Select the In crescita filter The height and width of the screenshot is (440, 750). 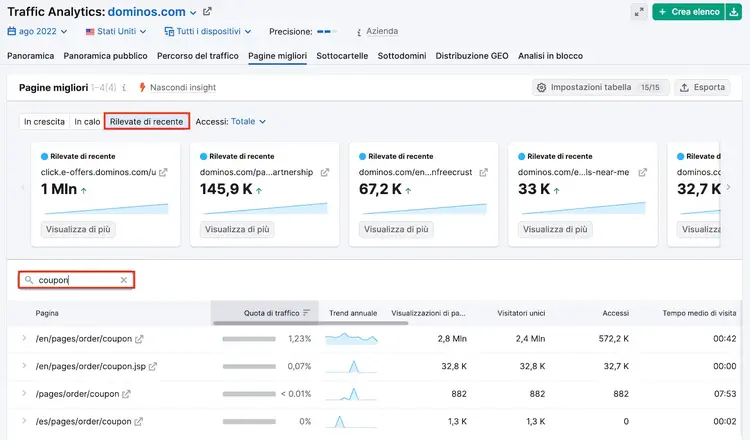pyautogui.click(x=44, y=121)
